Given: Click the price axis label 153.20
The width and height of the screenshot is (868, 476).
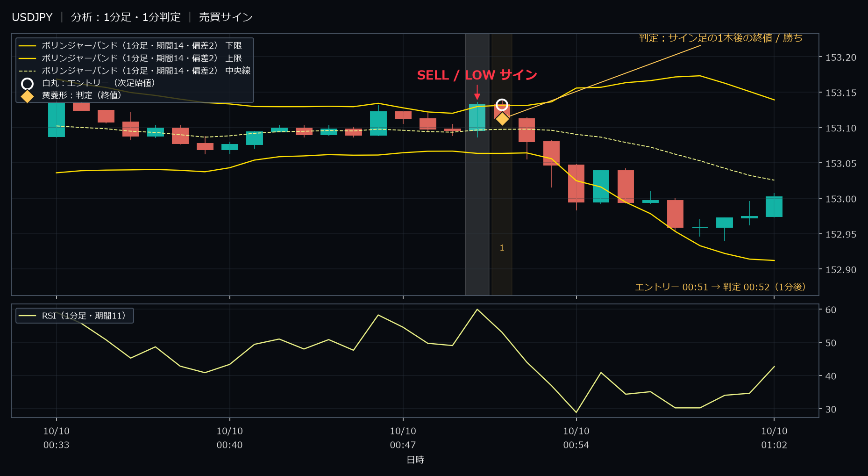Looking at the screenshot, I should 841,58.
